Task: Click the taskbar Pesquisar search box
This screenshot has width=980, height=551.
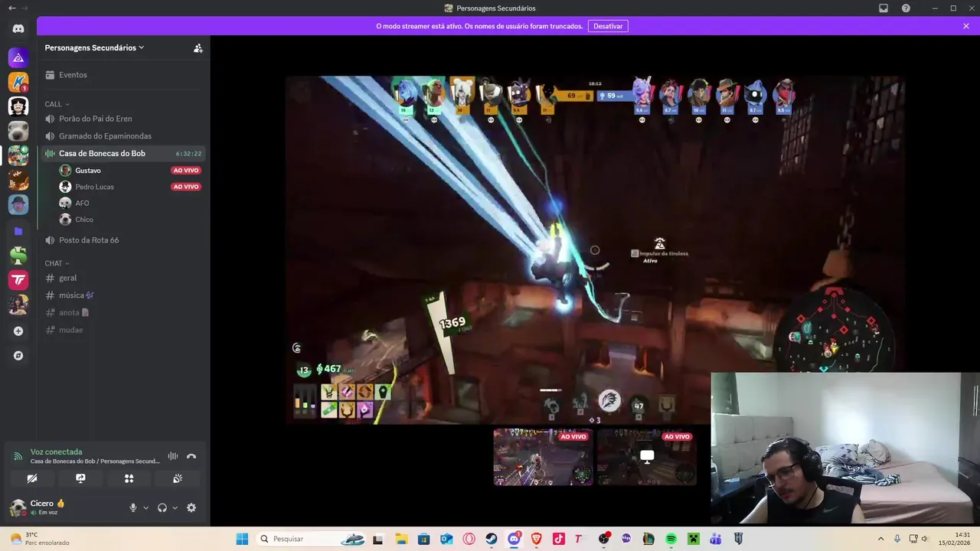Action: 312,539
